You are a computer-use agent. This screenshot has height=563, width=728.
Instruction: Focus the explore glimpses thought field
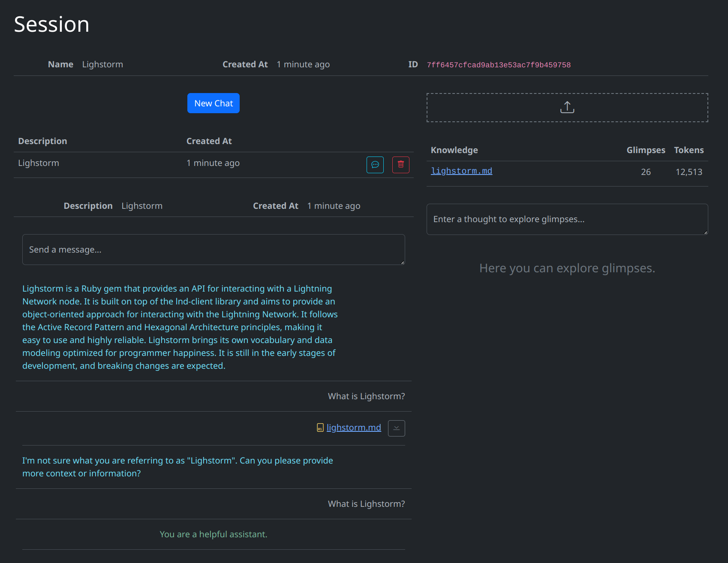[567, 219]
